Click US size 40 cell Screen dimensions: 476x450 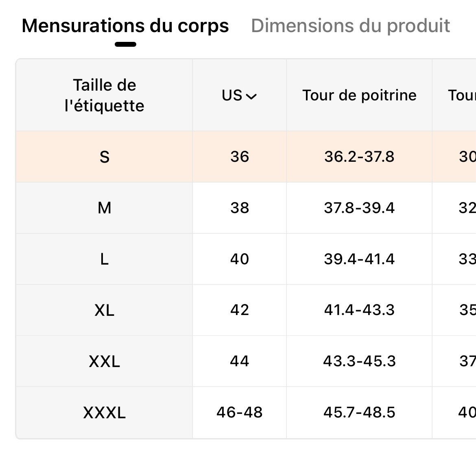click(239, 259)
